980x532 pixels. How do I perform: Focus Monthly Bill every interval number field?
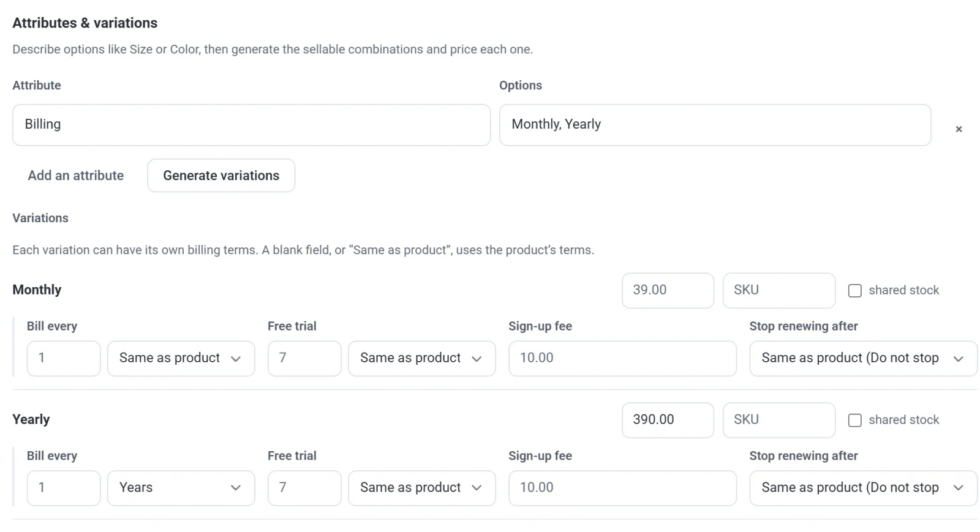tap(64, 358)
